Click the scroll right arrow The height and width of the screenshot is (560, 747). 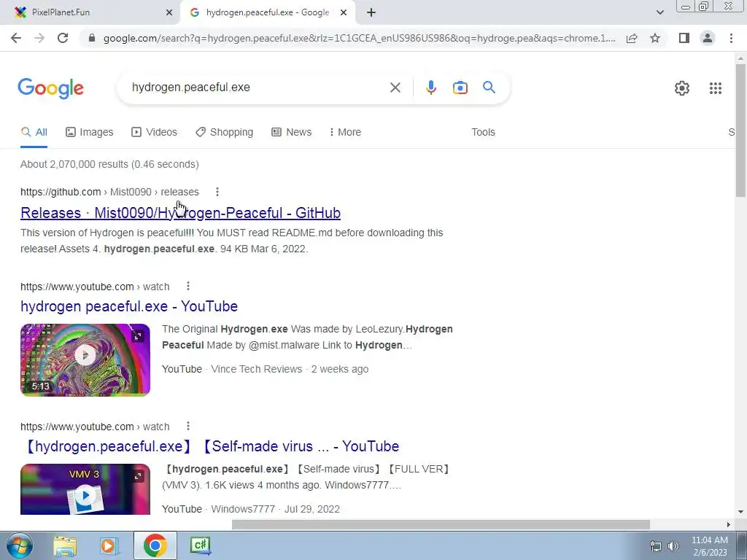pyautogui.click(x=729, y=524)
